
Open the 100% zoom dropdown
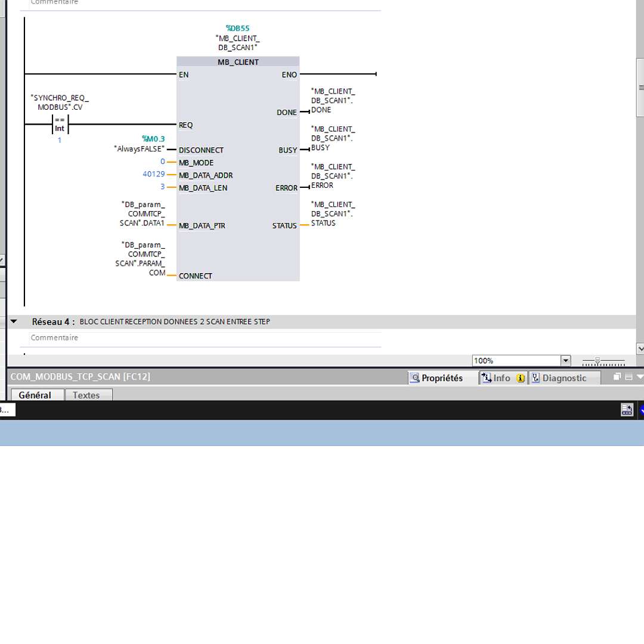pyautogui.click(x=565, y=361)
